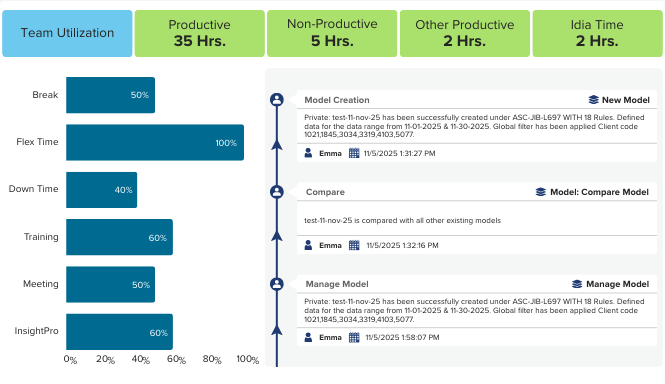Click the timestamp 11/5/2025 1:32:16 PM
The width and height of the screenshot is (665, 384).
(x=402, y=246)
